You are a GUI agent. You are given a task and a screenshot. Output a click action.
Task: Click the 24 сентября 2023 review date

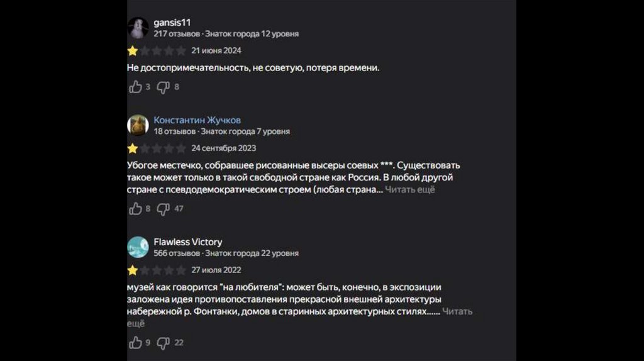click(x=223, y=148)
